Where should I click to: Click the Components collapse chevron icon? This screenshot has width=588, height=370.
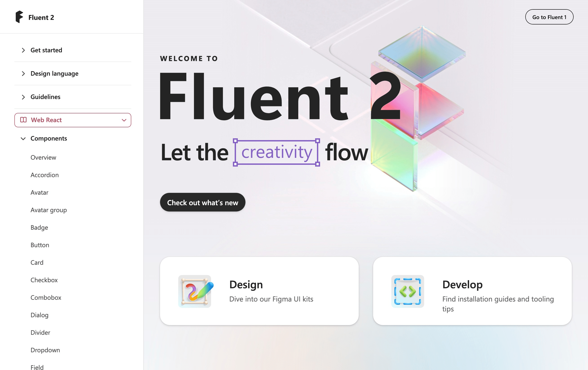(x=23, y=138)
